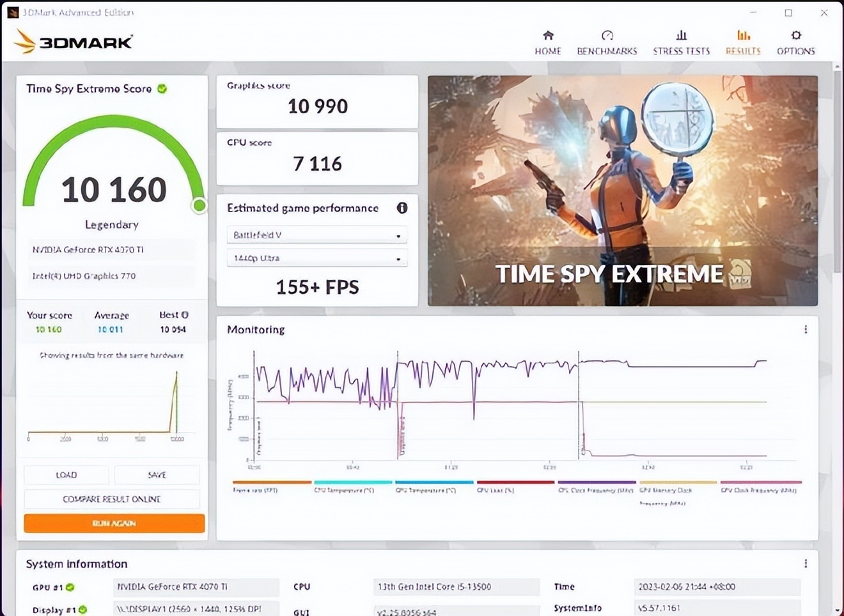Click the Display #1 resolution field
The image size is (844, 616).
coord(196,608)
